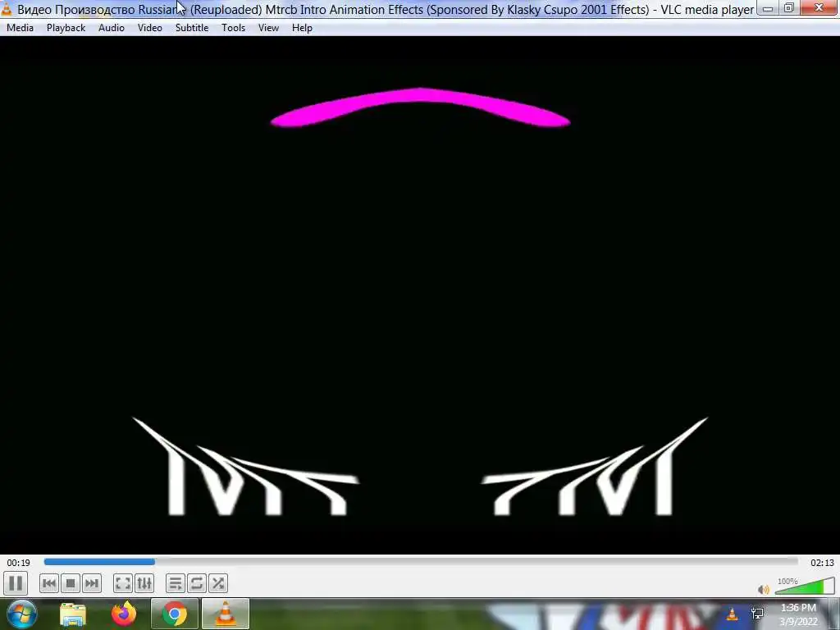Image resolution: width=840 pixels, height=630 pixels.
Task: Seek along the playback progress bar
Action: (421, 562)
